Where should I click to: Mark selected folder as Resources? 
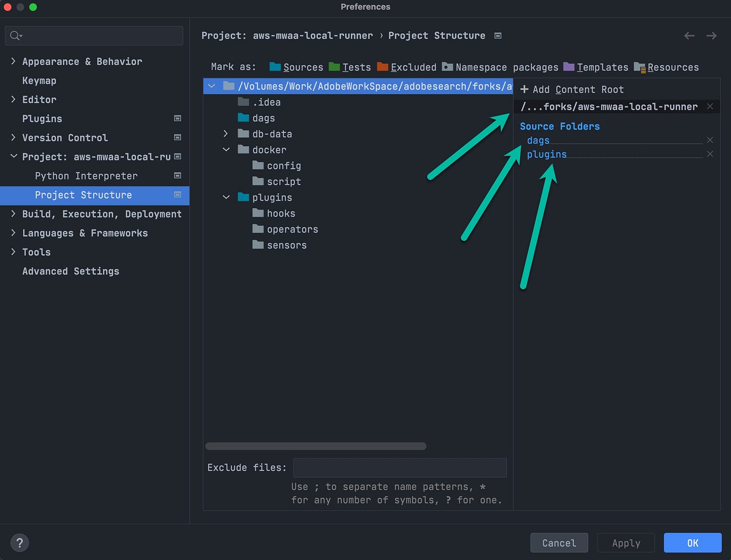pyautogui.click(x=666, y=67)
